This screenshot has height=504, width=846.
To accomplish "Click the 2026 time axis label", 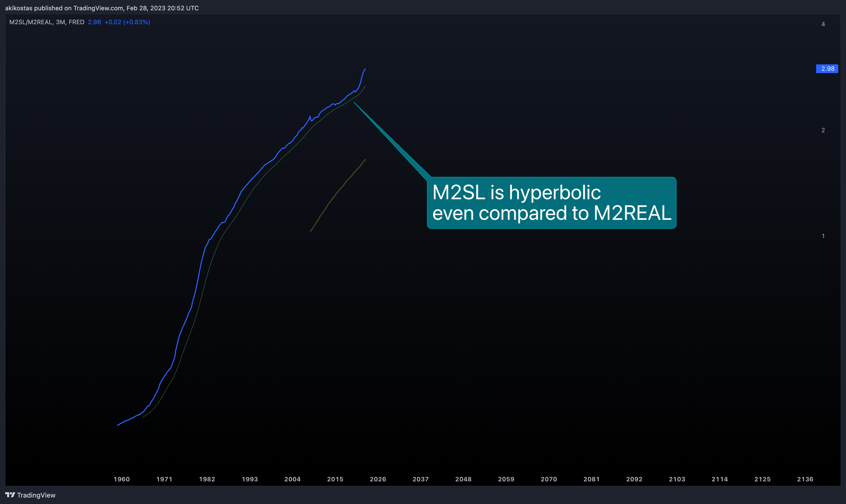I will [x=378, y=479].
